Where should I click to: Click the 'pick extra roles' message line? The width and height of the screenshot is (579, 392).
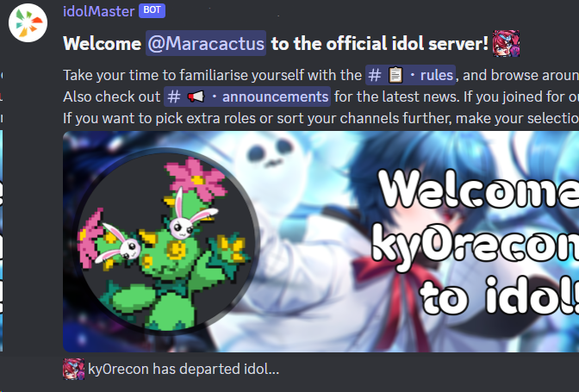321,118
